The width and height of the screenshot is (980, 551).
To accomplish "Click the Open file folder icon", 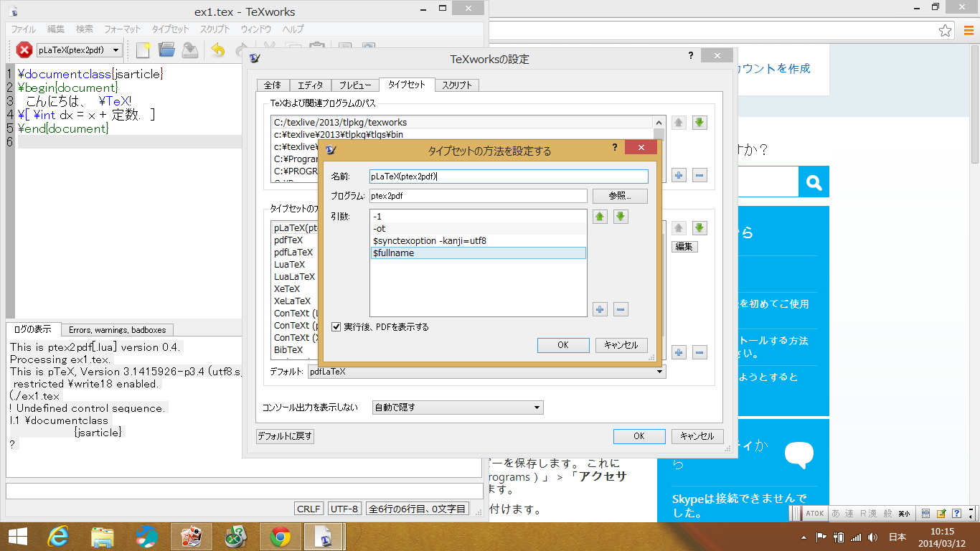I will pyautogui.click(x=166, y=50).
